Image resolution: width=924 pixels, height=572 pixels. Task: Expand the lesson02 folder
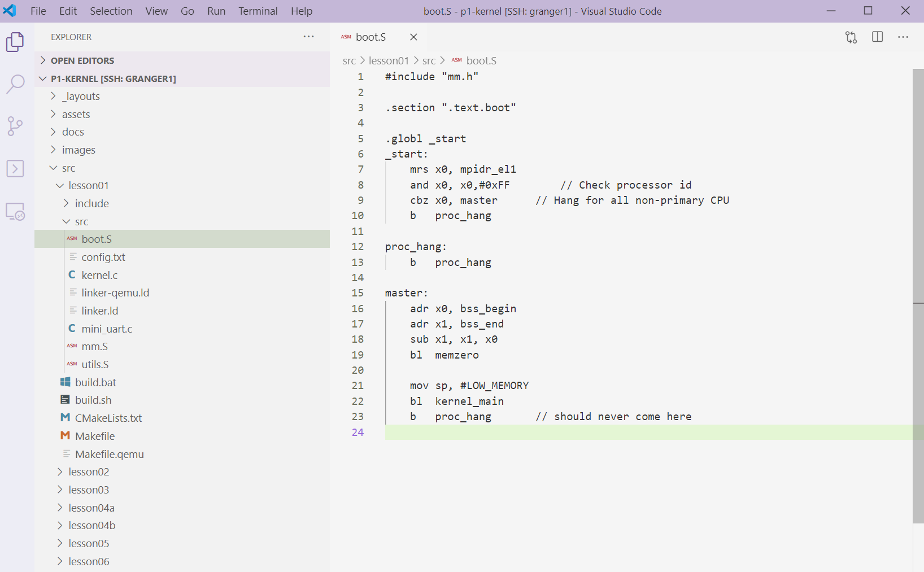pyautogui.click(x=182, y=472)
